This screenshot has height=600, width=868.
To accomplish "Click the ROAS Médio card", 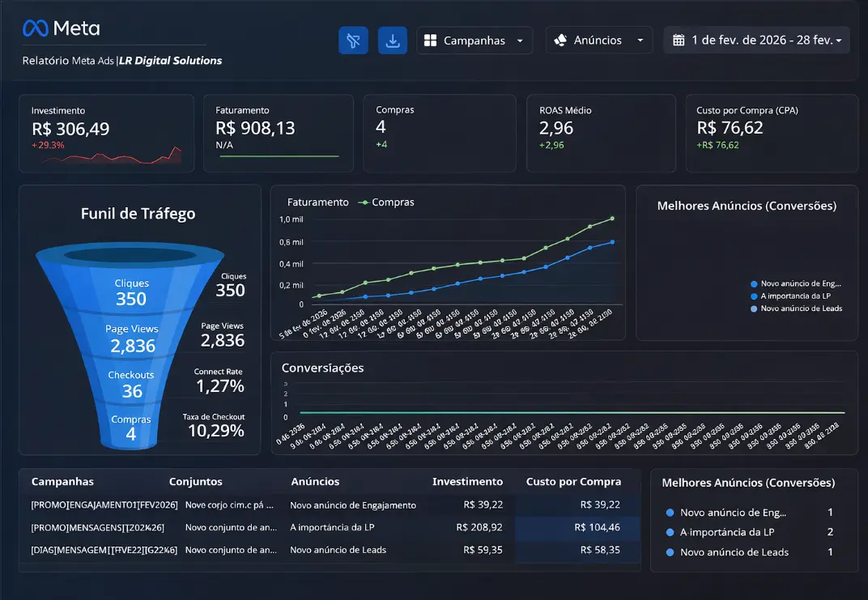I will coord(601,134).
